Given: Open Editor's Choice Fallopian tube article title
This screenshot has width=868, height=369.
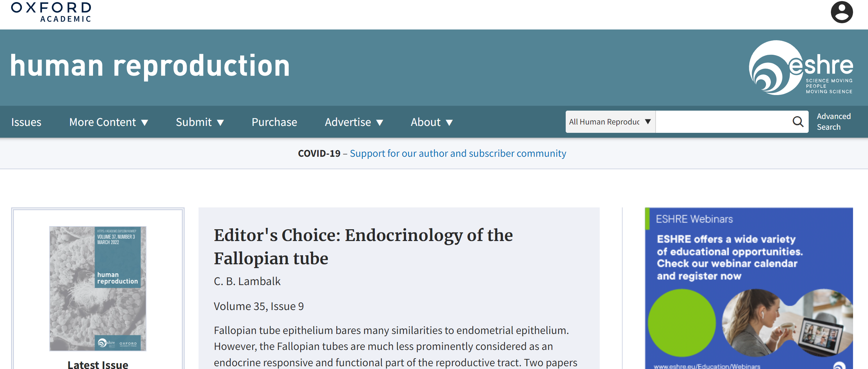Looking at the screenshot, I should pyautogui.click(x=363, y=247).
